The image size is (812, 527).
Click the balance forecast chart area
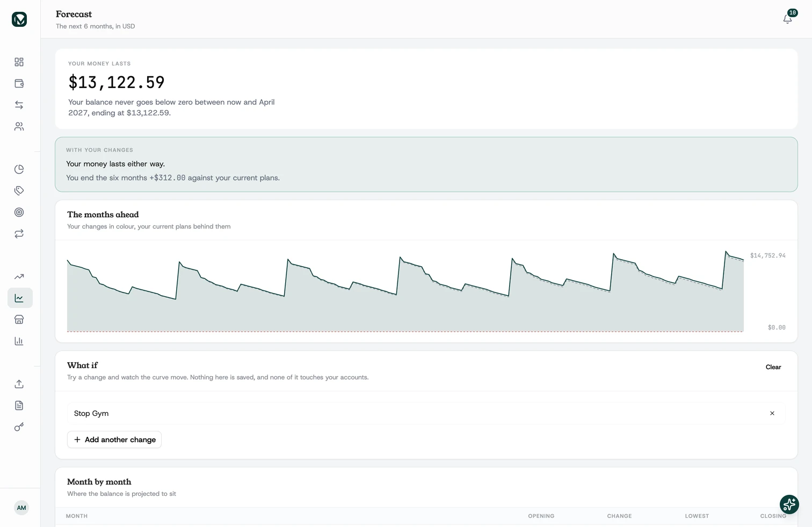tap(405, 291)
